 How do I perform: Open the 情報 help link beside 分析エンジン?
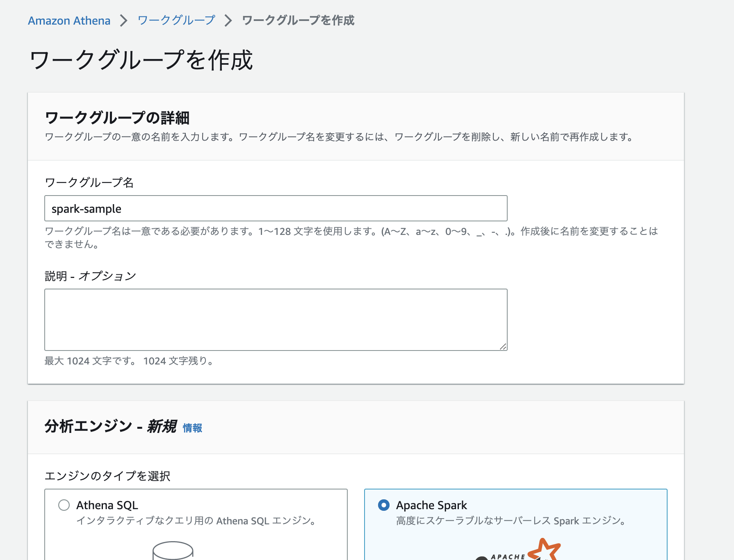(192, 429)
